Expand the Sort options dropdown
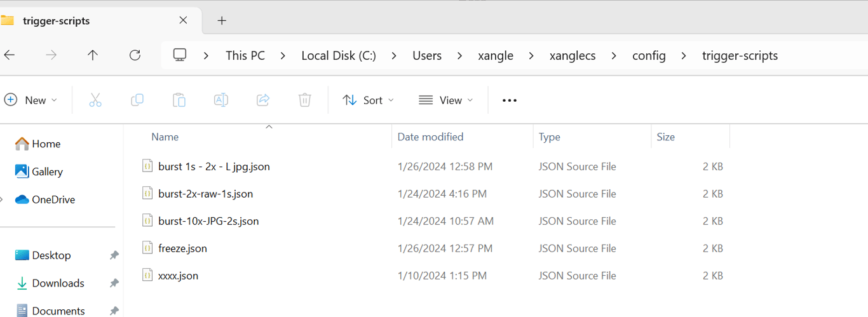The height and width of the screenshot is (317, 868). pyautogui.click(x=368, y=100)
